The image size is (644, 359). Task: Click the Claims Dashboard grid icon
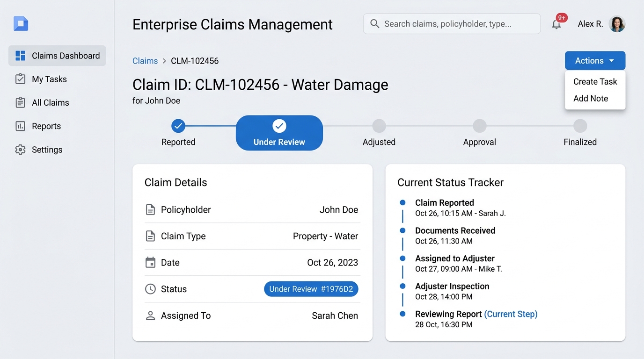[20, 56]
